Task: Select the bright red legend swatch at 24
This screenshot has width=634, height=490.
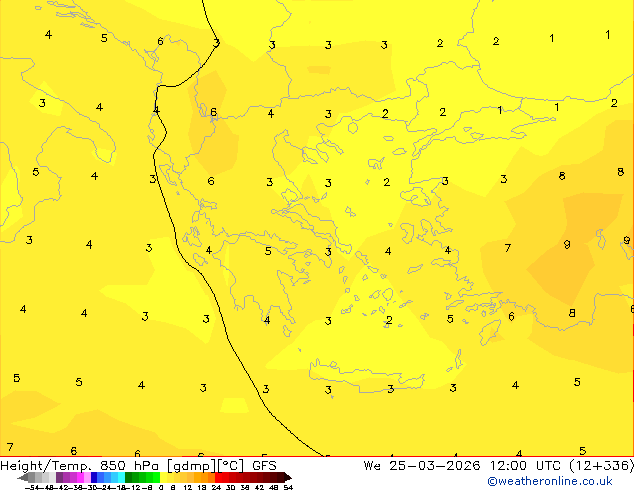Action: coord(218,477)
